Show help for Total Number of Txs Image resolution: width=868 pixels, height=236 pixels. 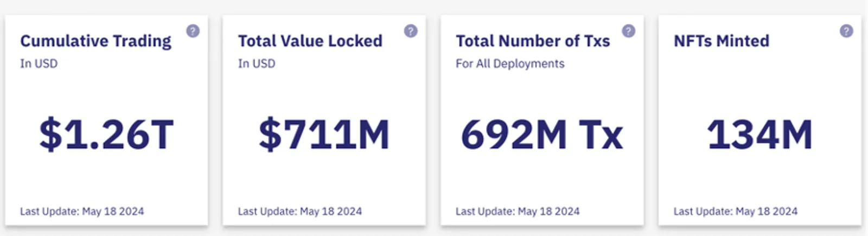tap(628, 31)
